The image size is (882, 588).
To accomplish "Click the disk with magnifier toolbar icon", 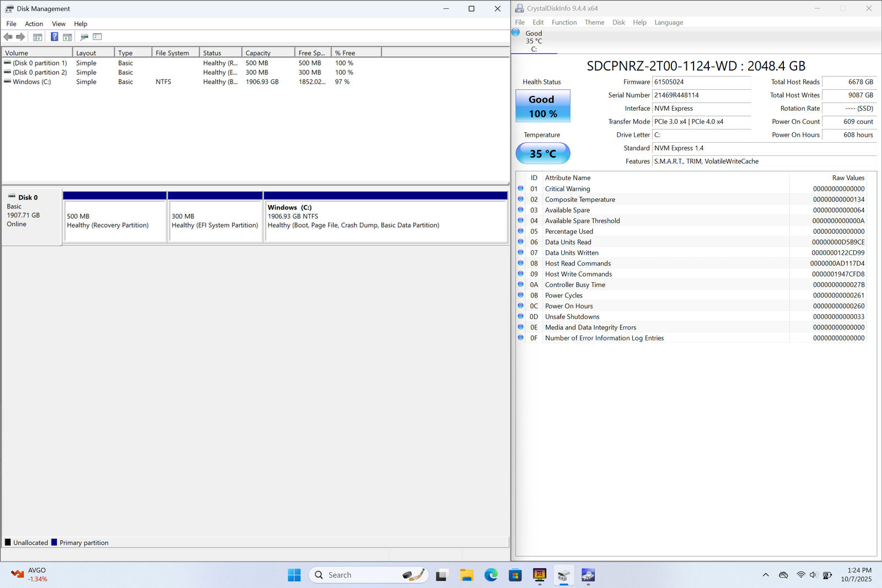I will pos(84,37).
